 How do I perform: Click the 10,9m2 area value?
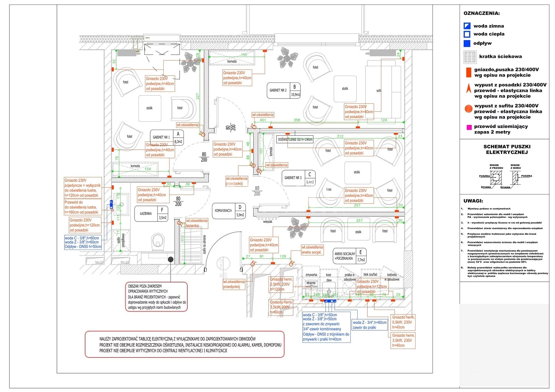pos(296,95)
